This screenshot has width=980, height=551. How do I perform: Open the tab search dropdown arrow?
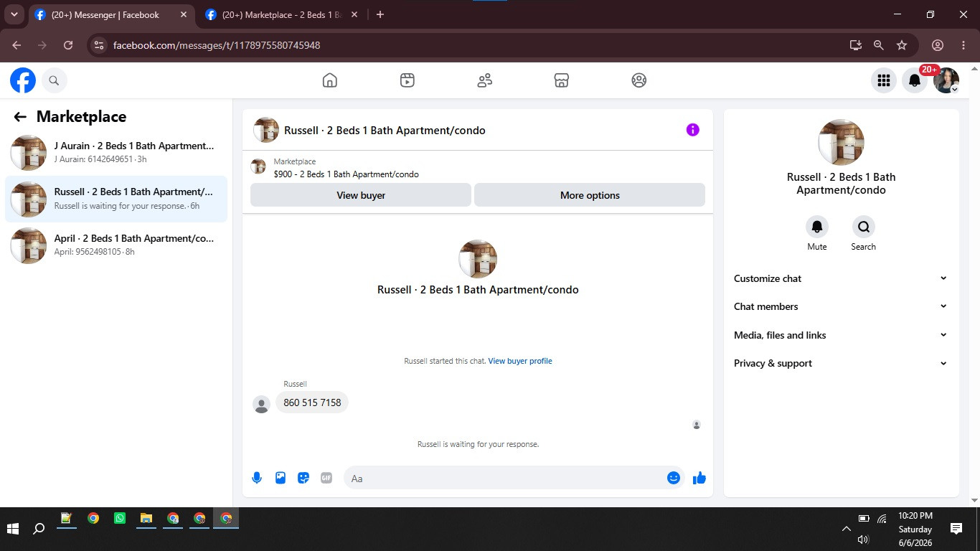[x=14, y=14]
